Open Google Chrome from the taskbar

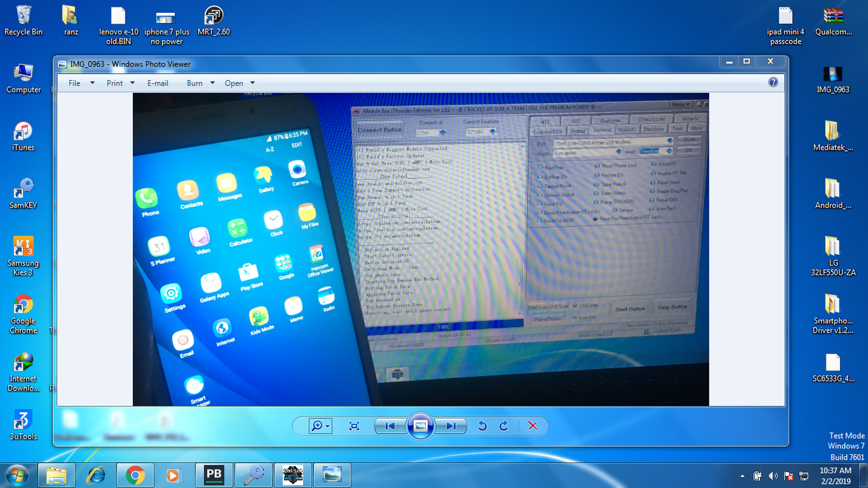point(135,475)
